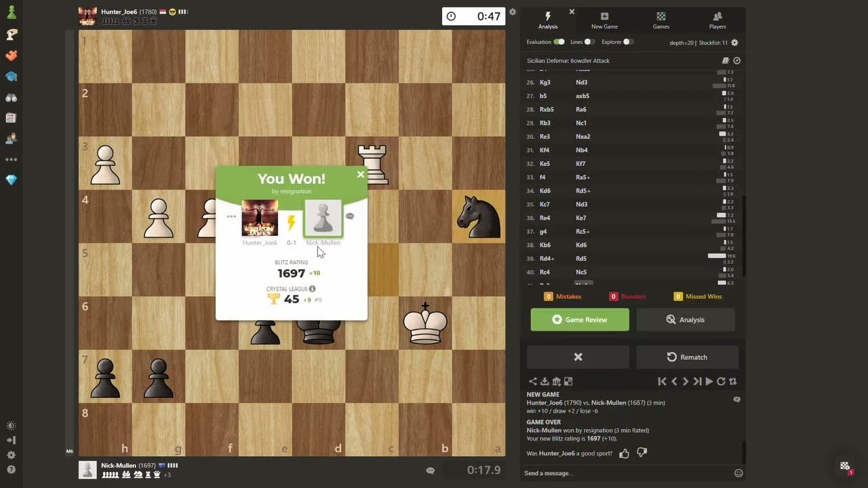
Task: Open the sidebar settings gear
Action: coord(11,455)
